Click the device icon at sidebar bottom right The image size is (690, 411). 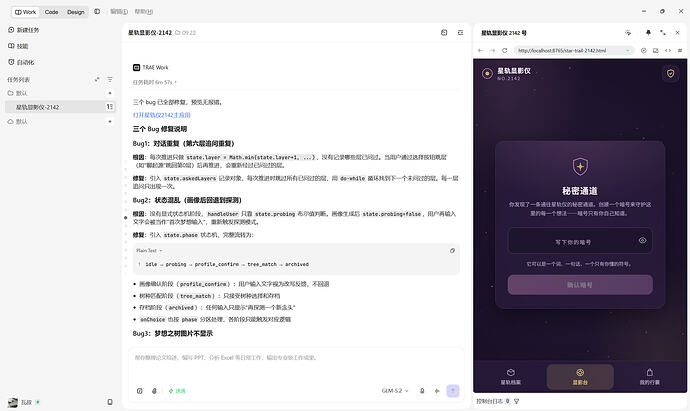tap(110, 402)
